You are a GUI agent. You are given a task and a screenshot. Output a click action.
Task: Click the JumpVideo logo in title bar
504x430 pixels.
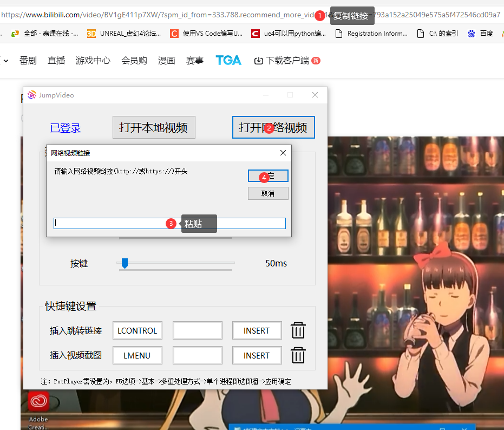31,95
